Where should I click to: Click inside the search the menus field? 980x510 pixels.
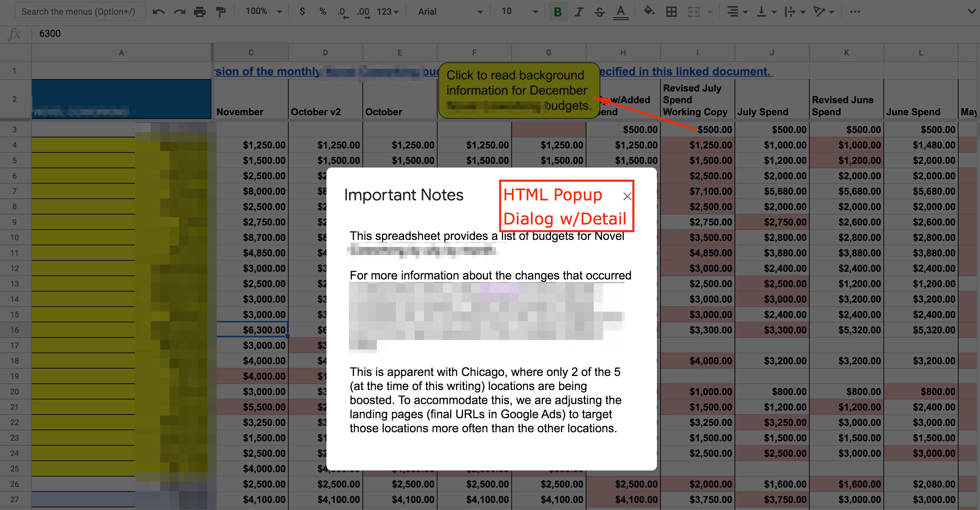80,11
